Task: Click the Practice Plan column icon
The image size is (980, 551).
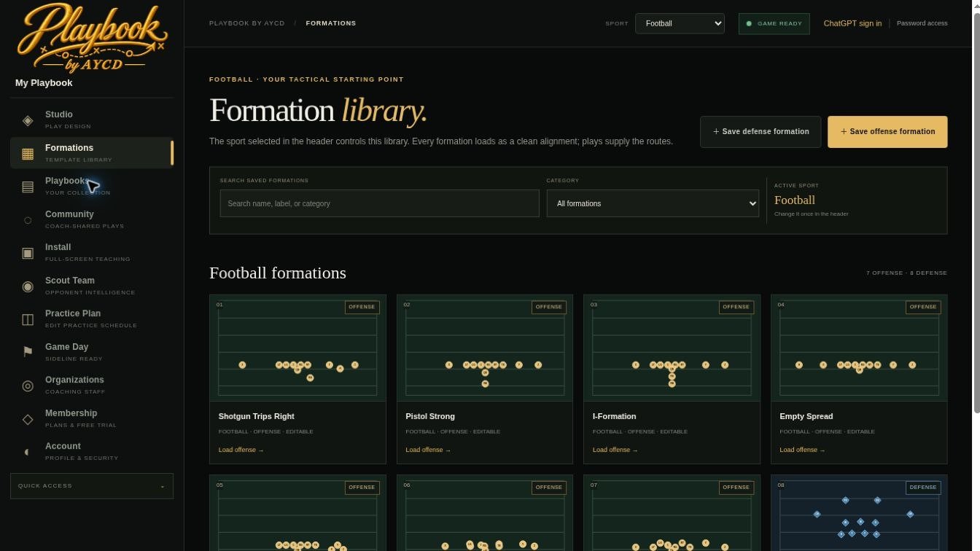Action: (28, 319)
